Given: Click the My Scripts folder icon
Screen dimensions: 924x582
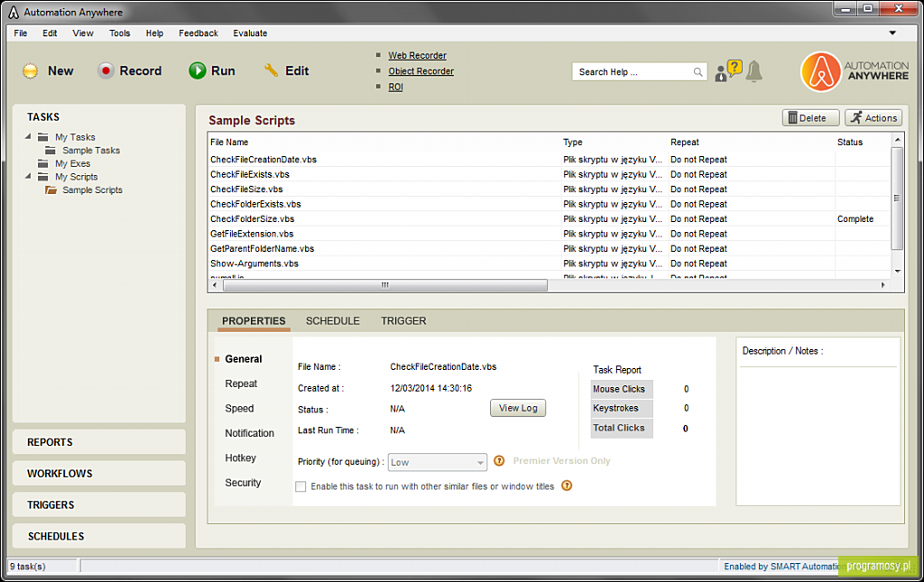Looking at the screenshot, I should [x=43, y=177].
